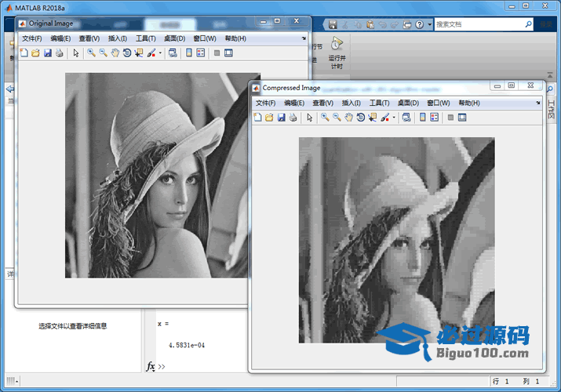Click Save Figure icon in Compressed Image toolbar
Viewport: 561px width, 392px height.
point(281,117)
